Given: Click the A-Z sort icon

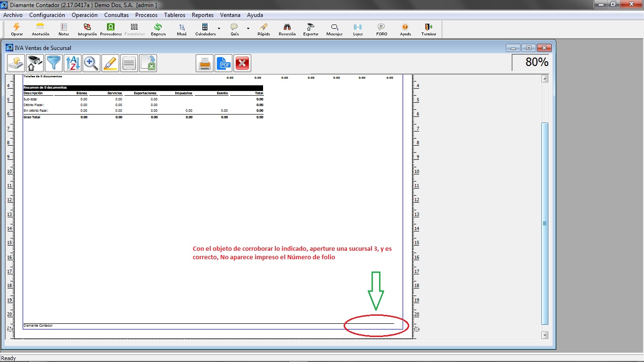Looking at the screenshot, I should pos(73,63).
